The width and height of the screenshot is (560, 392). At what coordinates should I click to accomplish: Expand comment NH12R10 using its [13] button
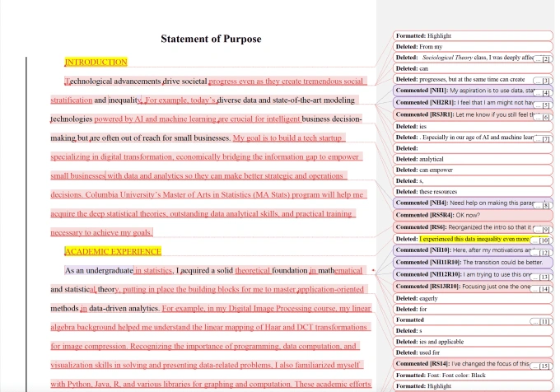[x=541, y=277]
